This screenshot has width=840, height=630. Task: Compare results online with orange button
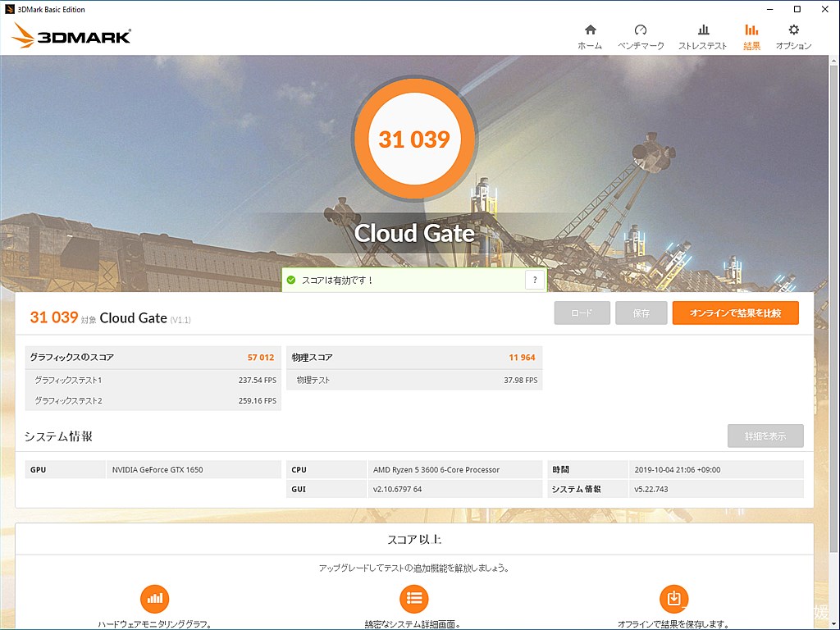coord(735,313)
